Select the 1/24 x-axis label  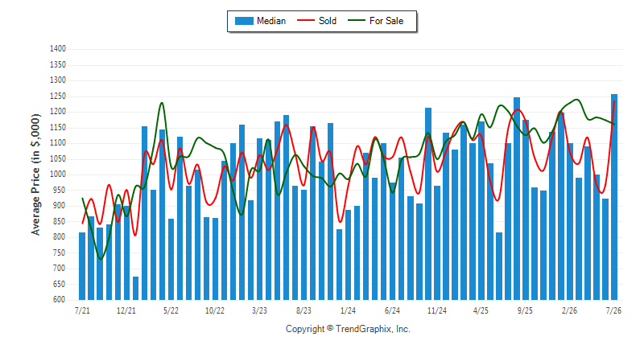pyautogui.click(x=348, y=310)
